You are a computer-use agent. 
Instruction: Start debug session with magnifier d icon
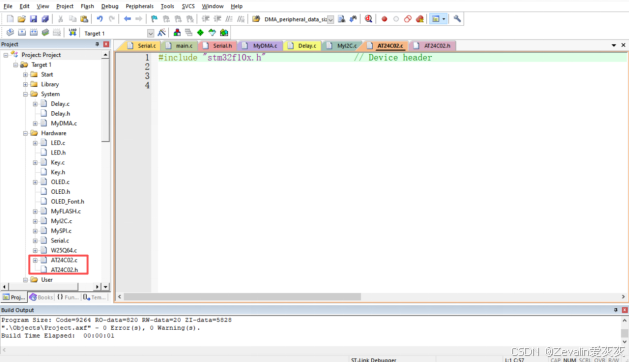[368, 19]
